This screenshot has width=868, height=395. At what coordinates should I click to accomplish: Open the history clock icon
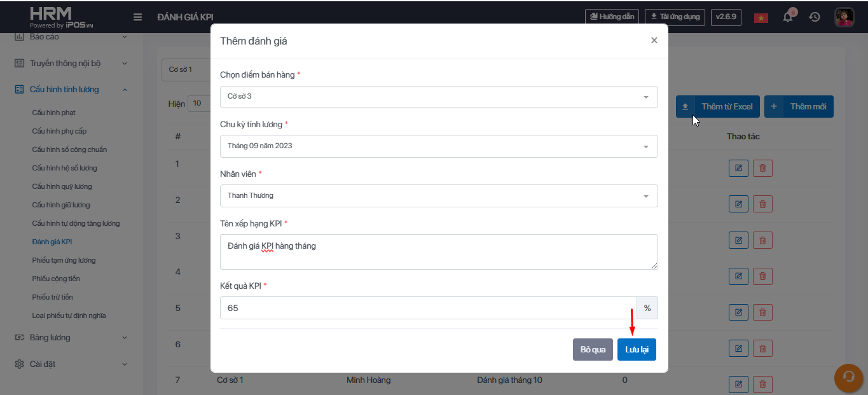tap(815, 17)
